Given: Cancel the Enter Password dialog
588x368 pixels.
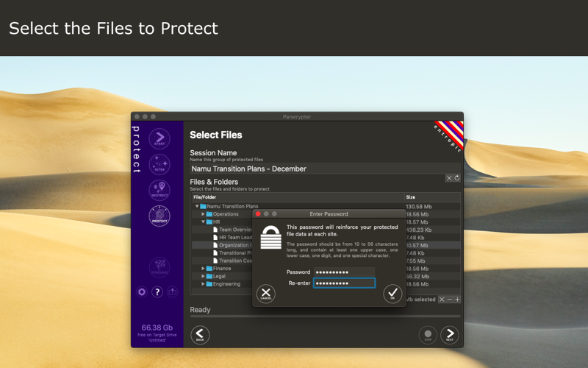Looking at the screenshot, I should [x=266, y=294].
